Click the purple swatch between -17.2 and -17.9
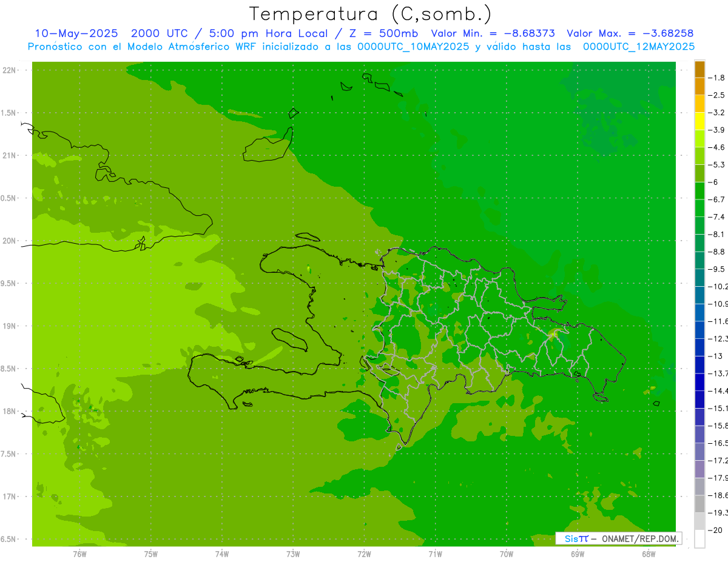The image size is (728, 562). (x=699, y=469)
